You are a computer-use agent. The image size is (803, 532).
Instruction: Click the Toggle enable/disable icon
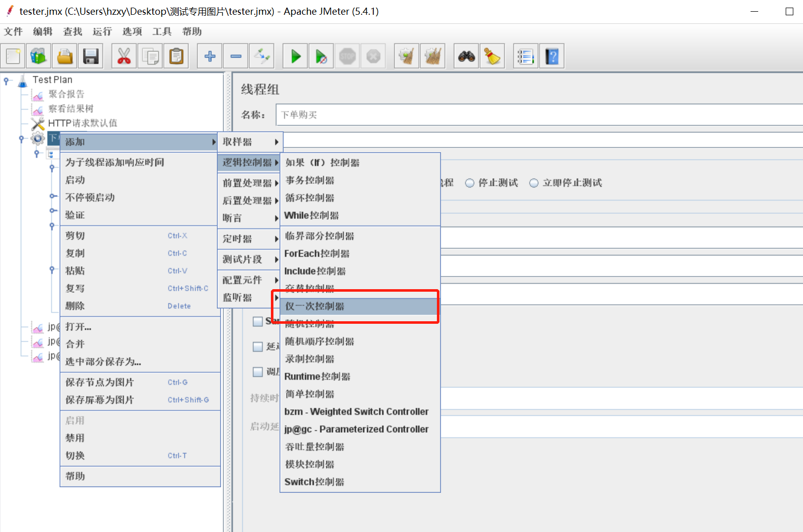pyautogui.click(x=262, y=56)
